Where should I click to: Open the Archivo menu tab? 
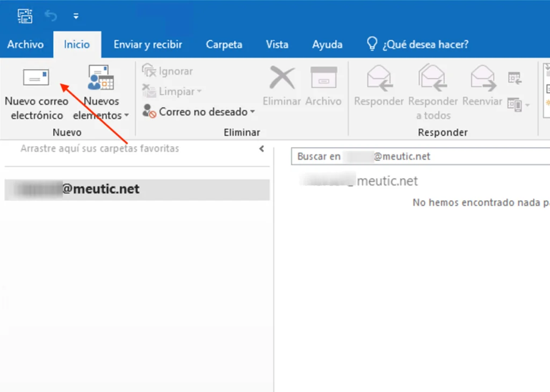point(25,45)
